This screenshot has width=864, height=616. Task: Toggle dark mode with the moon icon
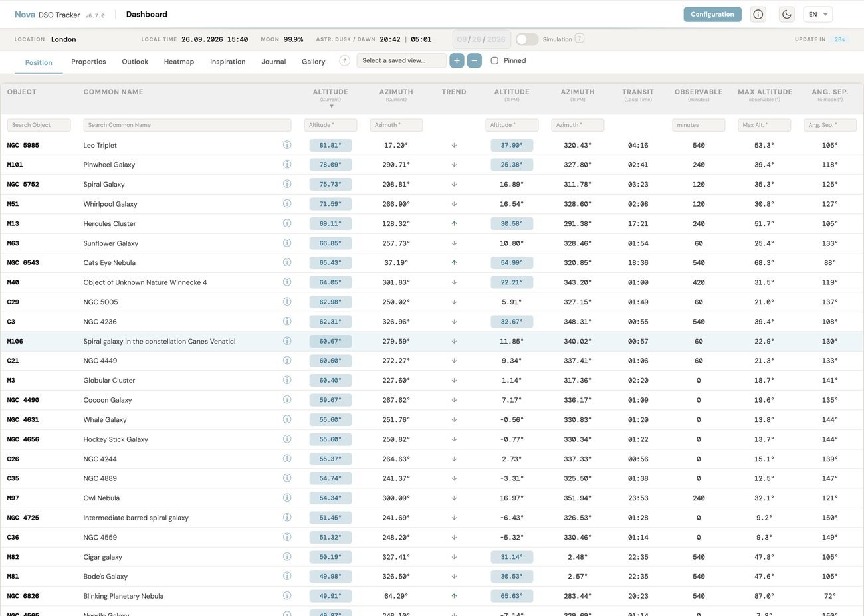[787, 14]
